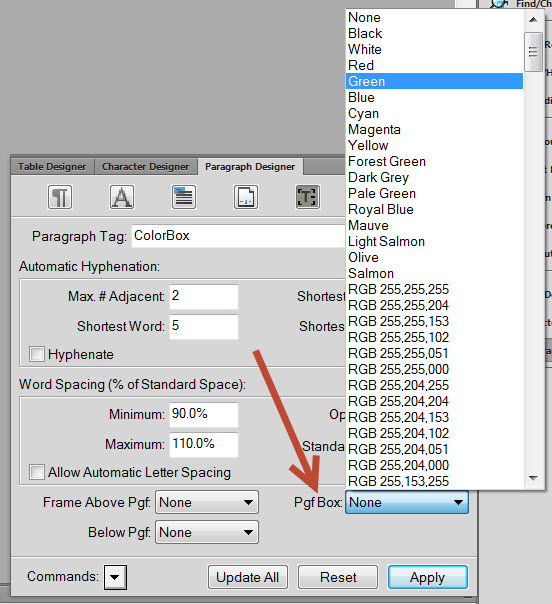Click the Paragraph Tag input field

(x=238, y=236)
